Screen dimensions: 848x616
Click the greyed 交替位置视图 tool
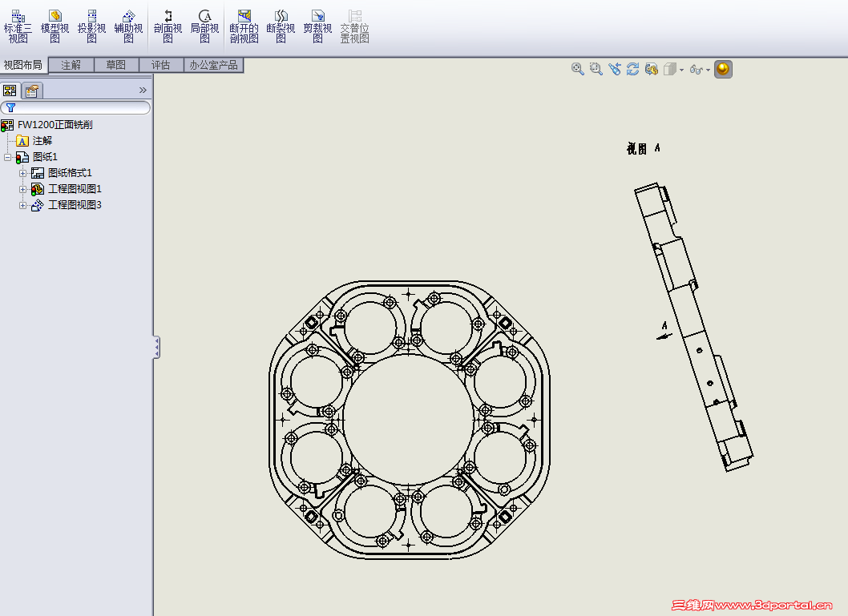click(x=354, y=26)
